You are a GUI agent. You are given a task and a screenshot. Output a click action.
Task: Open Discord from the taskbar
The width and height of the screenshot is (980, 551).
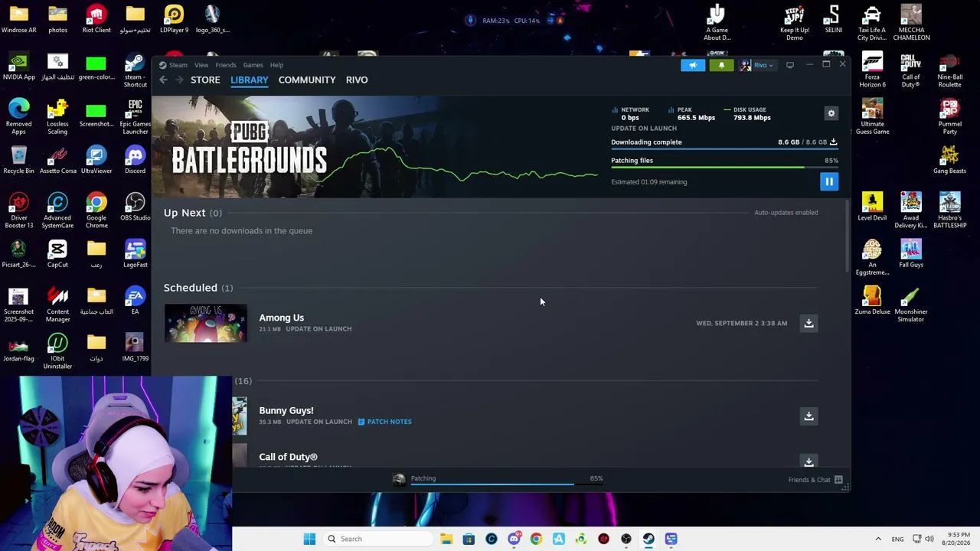[514, 539]
